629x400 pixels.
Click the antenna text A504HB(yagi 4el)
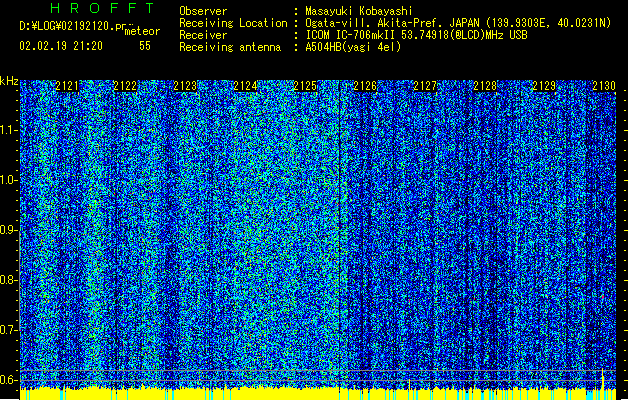353,47
